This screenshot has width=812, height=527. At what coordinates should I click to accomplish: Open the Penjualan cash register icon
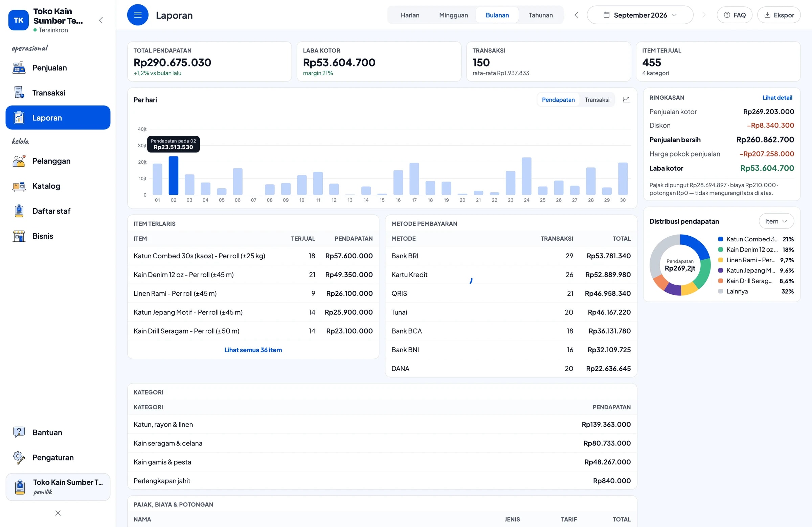19,68
